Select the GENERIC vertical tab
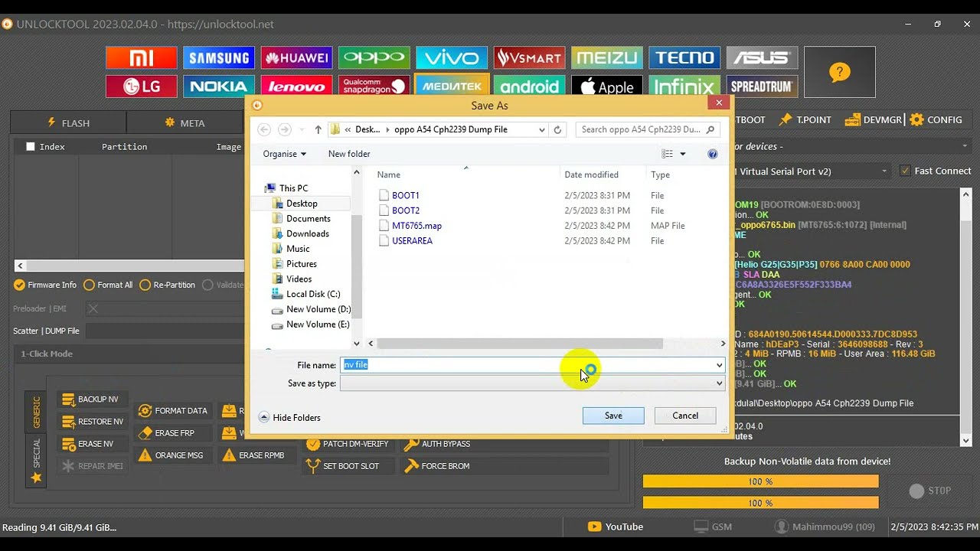The height and width of the screenshot is (551, 980). click(36, 412)
